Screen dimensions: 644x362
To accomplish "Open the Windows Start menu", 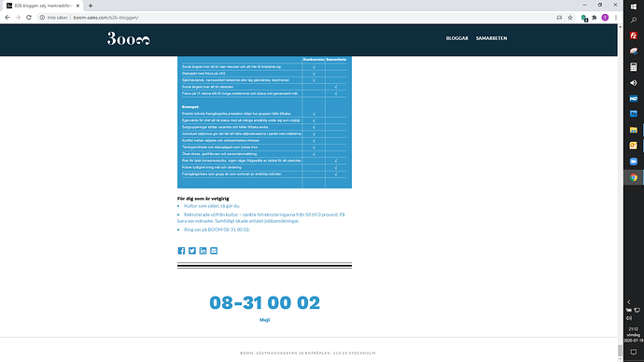I will (634, 7).
